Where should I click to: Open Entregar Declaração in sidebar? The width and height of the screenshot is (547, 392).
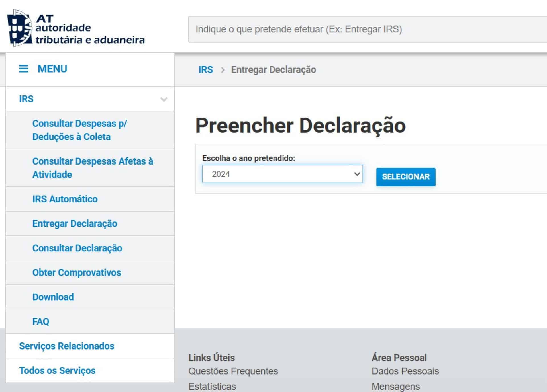75,223
